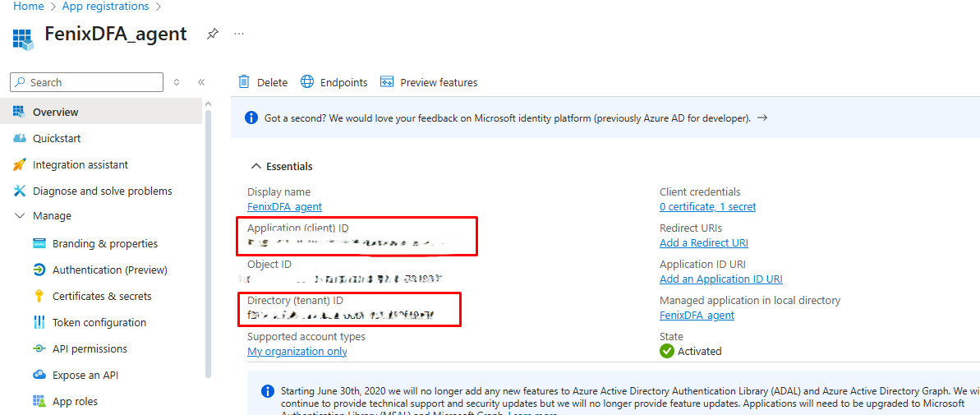Viewport: 980px width, 415px height.
Task: Click Add a Redirect URI link
Action: pyautogui.click(x=703, y=242)
